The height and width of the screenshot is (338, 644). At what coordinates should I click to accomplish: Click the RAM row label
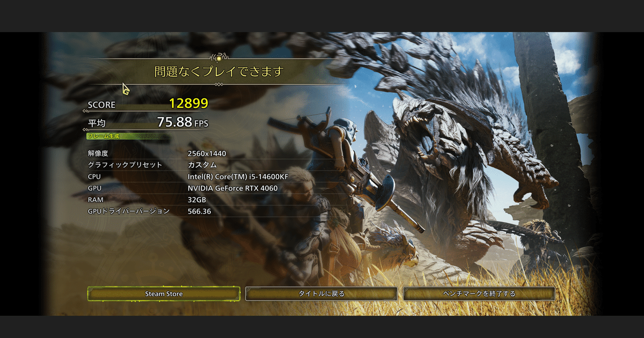[94, 200]
